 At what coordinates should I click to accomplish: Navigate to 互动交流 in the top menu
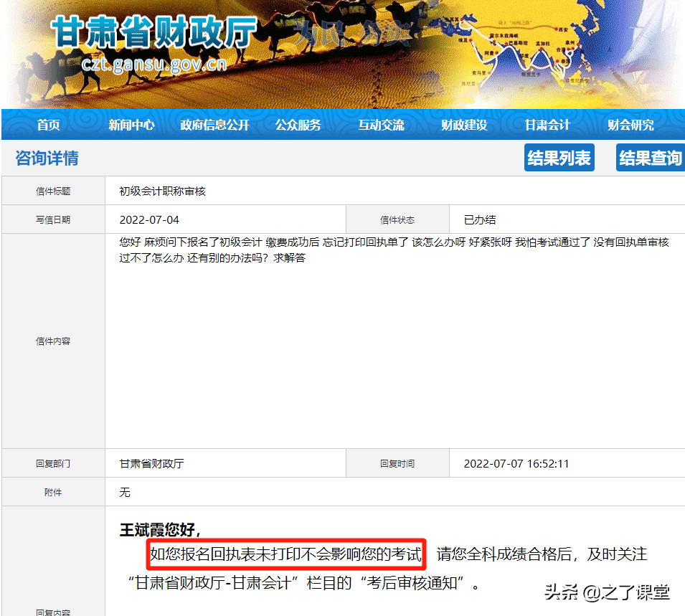[381, 124]
